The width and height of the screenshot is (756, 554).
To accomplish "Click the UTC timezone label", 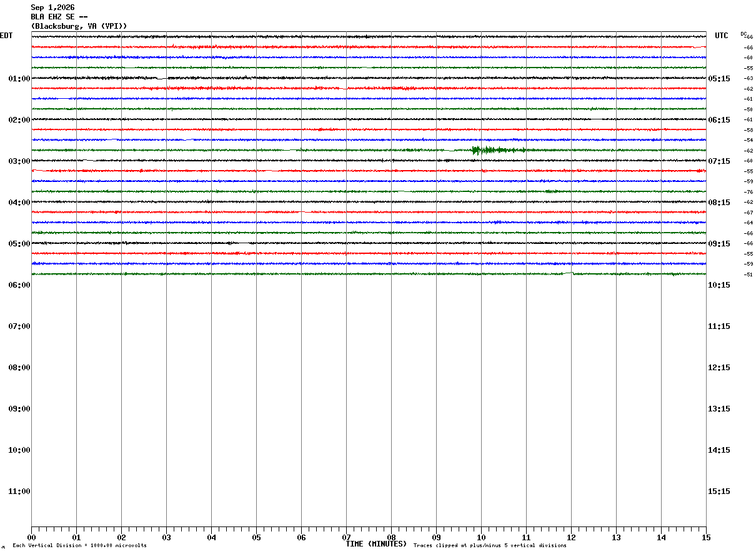I will (722, 36).
